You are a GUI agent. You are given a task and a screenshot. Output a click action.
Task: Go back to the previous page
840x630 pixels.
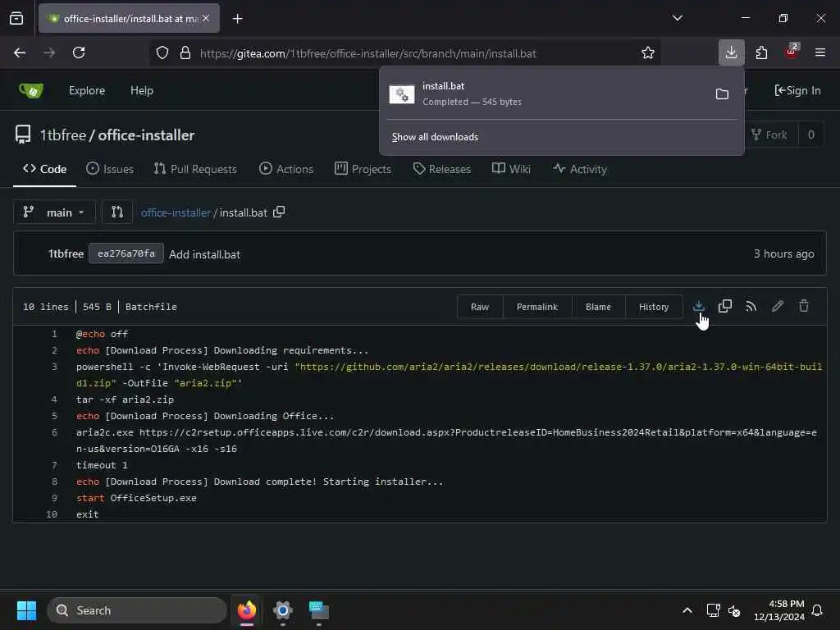[x=20, y=52]
